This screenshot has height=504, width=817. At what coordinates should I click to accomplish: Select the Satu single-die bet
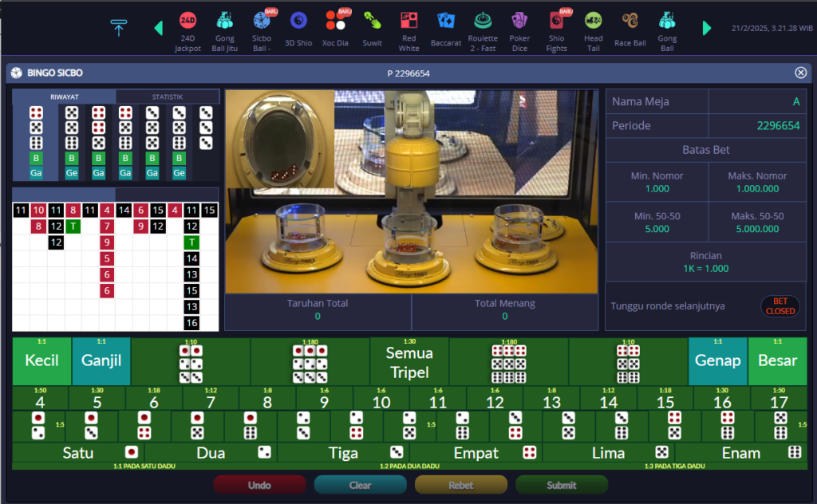click(x=78, y=452)
